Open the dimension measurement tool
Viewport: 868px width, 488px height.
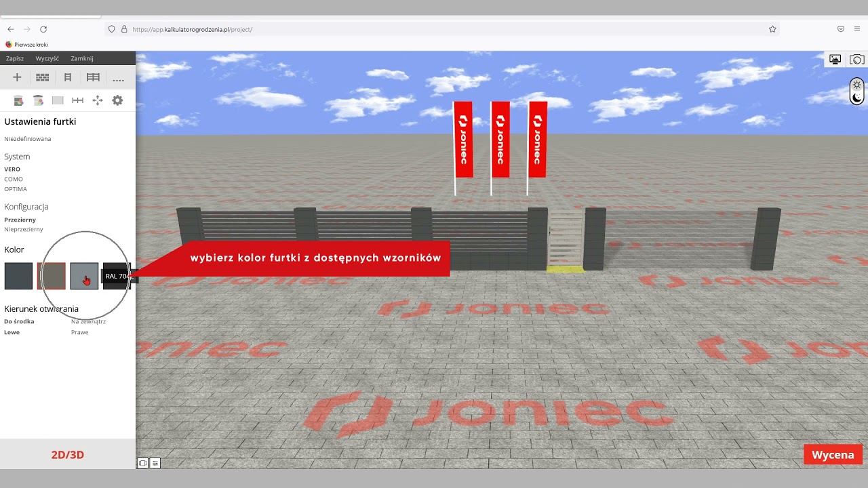click(78, 100)
